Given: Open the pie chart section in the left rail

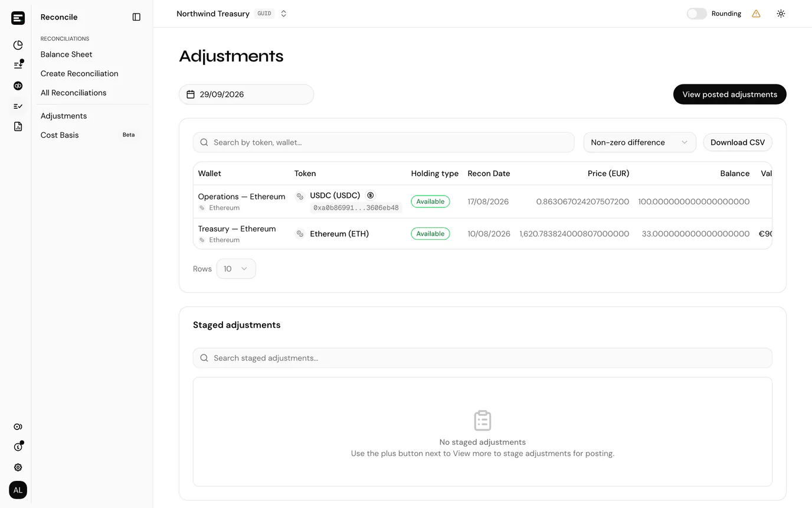Looking at the screenshot, I should tap(18, 45).
